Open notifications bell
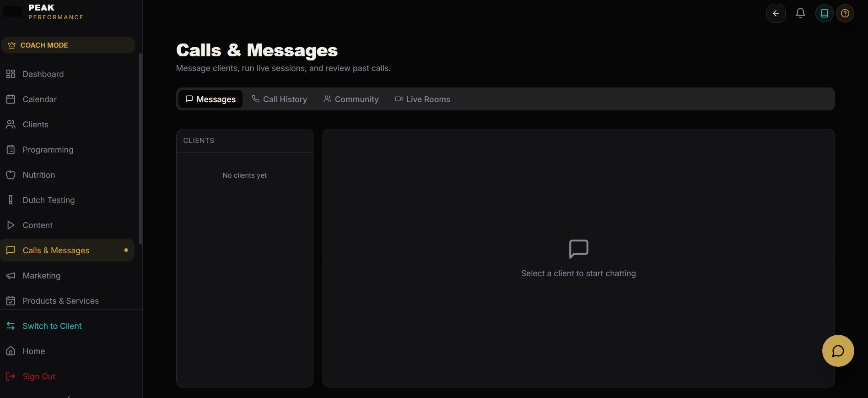Image resolution: width=868 pixels, height=398 pixels. point(800,13)
